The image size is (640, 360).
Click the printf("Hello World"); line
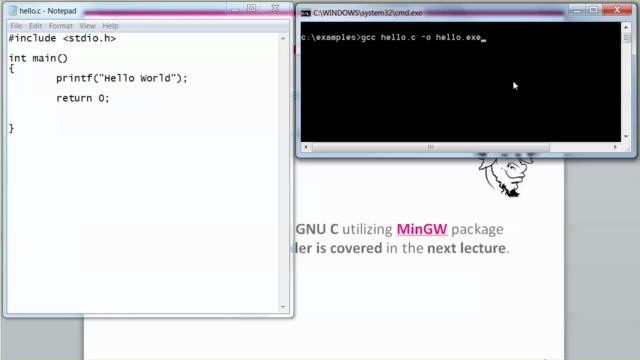[x=122, y=78]
